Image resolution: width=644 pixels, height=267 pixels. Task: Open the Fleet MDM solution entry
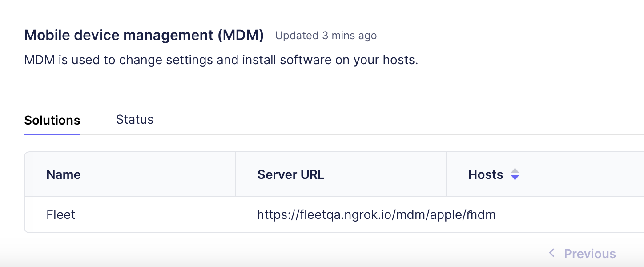[61, 214]
